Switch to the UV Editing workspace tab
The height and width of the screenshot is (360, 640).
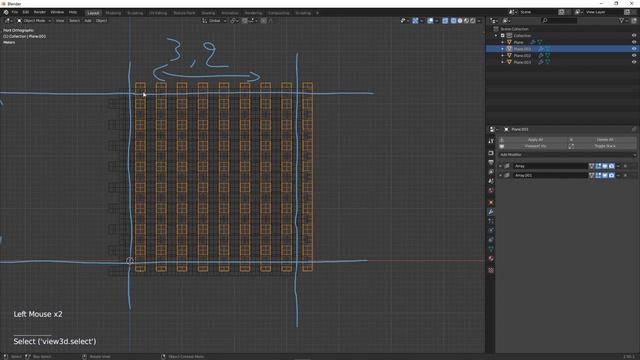pos(158,13)
